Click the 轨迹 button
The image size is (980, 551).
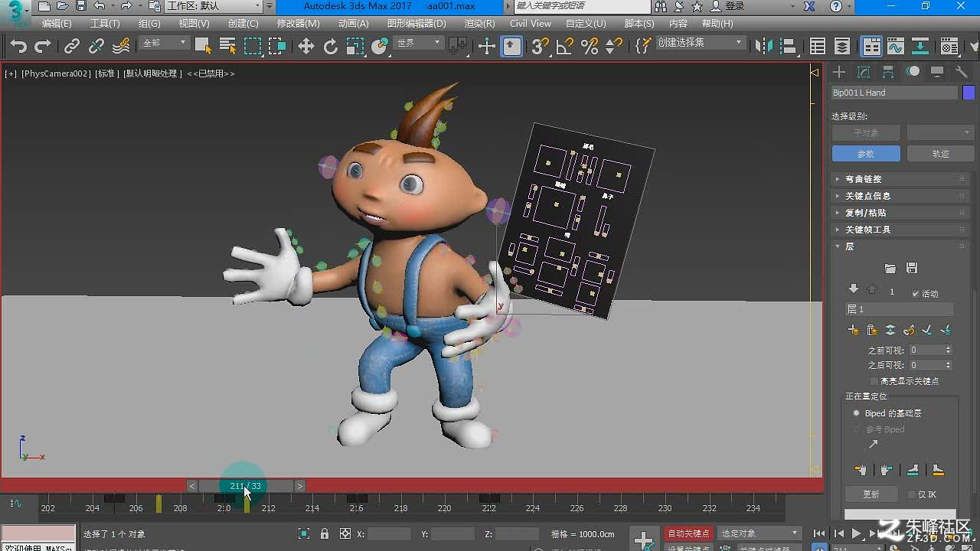pos(940,154)
